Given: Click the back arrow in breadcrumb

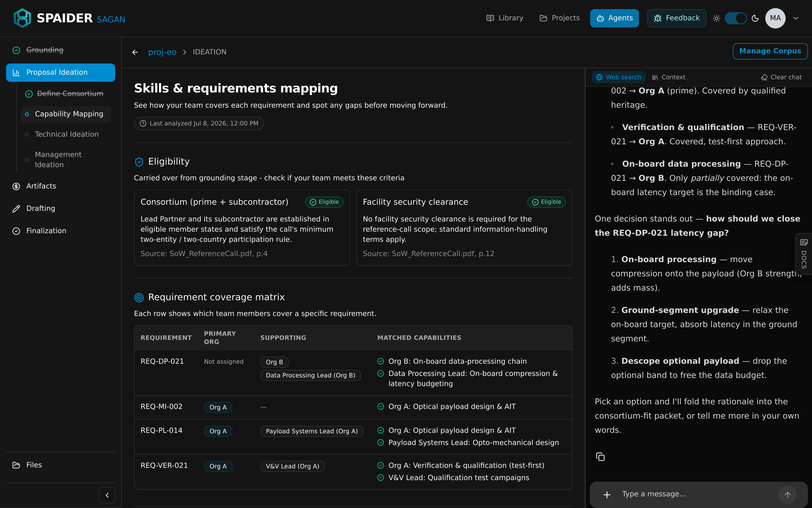Looking at the screenshot, I should (x=135, y=52).
